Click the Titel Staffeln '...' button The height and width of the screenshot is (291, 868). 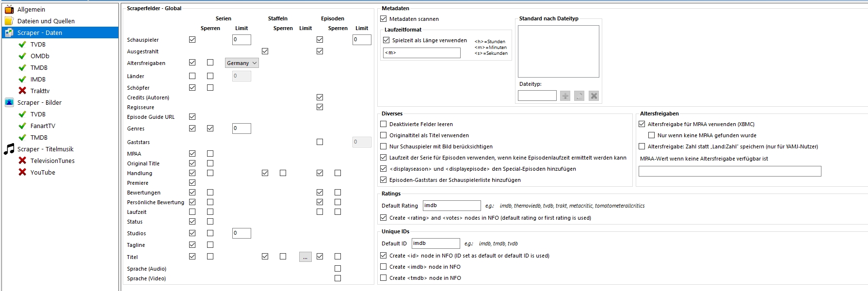(x=305, y=257)
